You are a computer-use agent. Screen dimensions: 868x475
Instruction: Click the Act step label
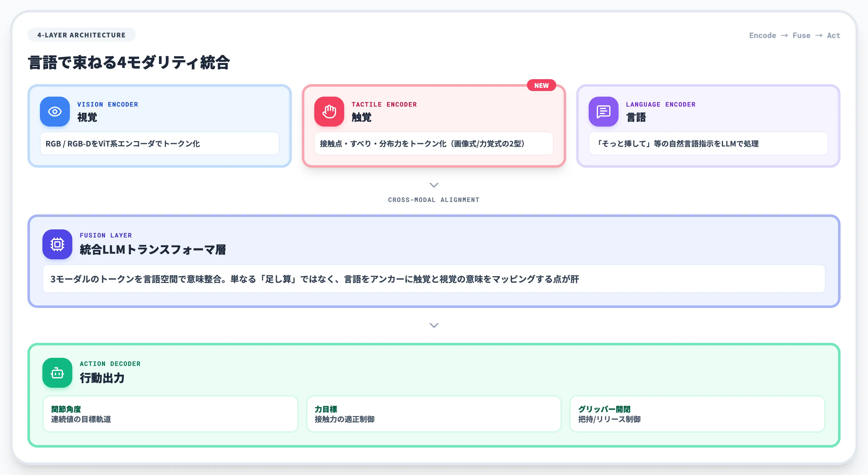click(x=833, y=35)
